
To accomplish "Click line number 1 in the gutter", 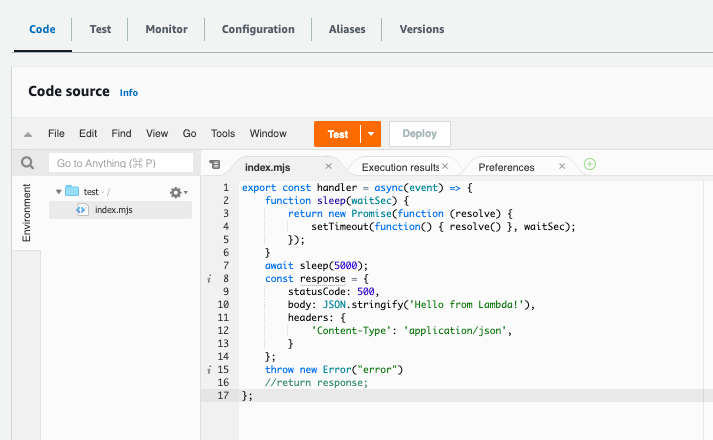I will (226, 187).
